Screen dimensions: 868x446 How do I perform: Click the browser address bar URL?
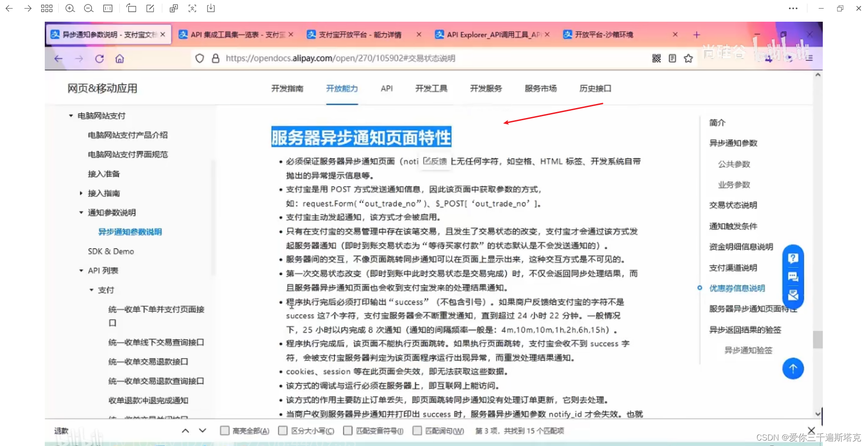[x=340, y=58]
